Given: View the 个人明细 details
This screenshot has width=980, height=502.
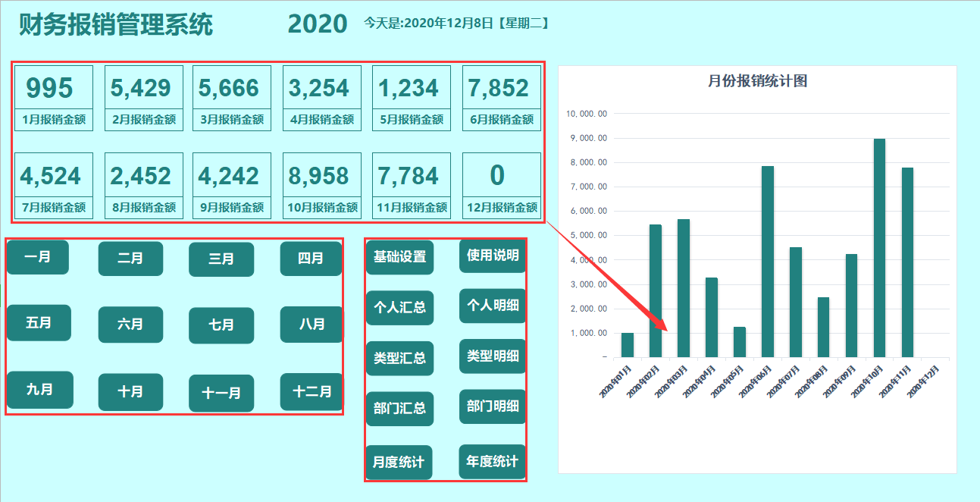Looking at the screenshot, I should tap(493, 306).
